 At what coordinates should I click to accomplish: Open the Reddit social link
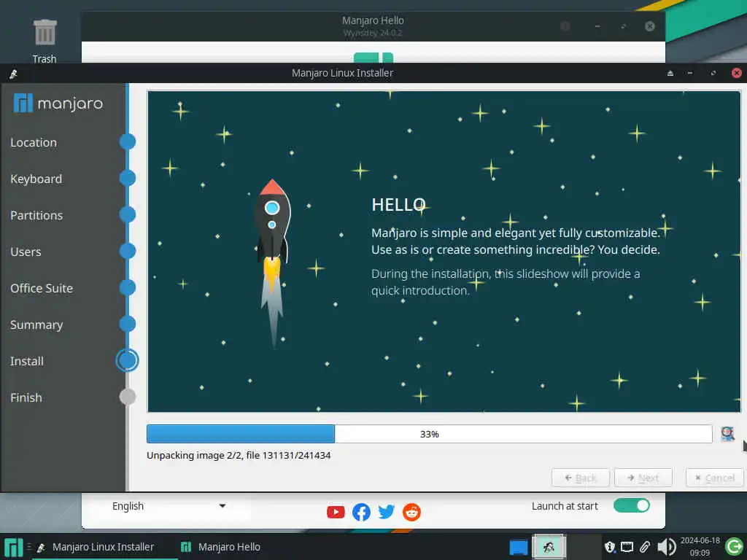point(411,512)
